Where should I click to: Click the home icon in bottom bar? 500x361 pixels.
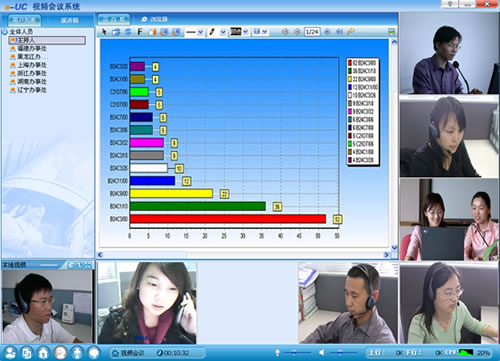(x=43, y=352)
